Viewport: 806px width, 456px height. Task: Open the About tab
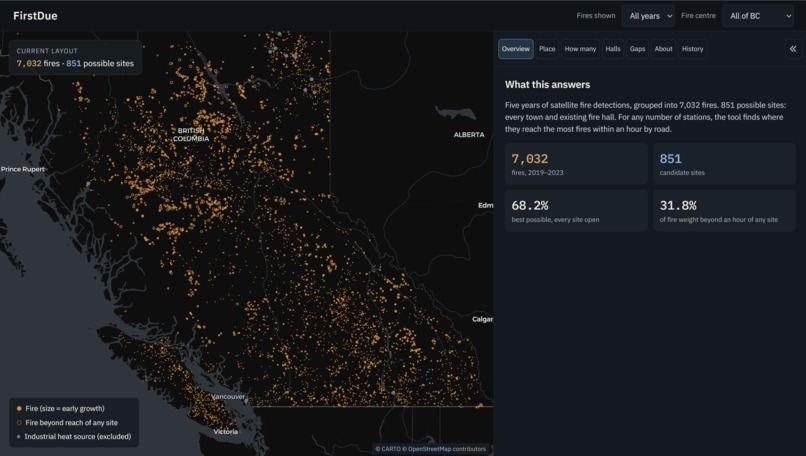[663, 49]
